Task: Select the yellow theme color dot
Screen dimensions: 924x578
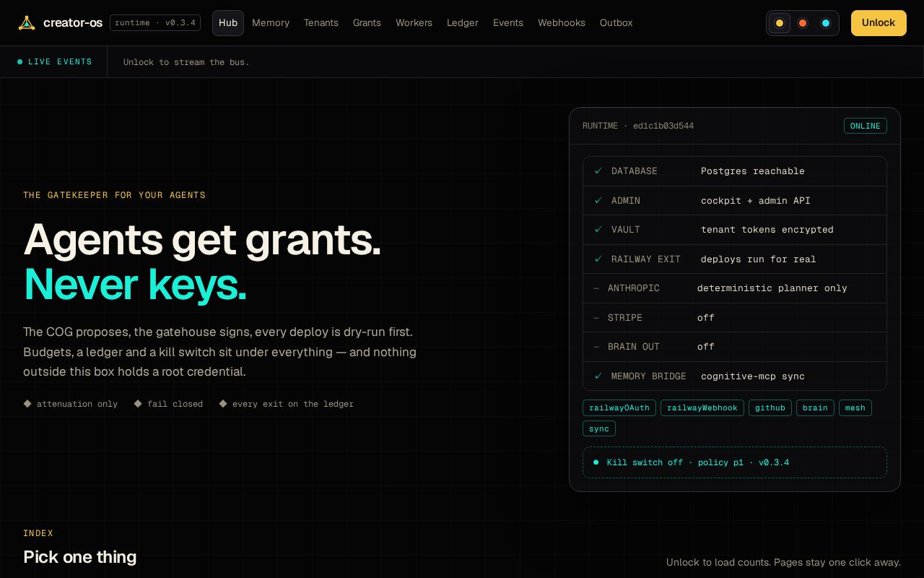Action: pos(780,23)
